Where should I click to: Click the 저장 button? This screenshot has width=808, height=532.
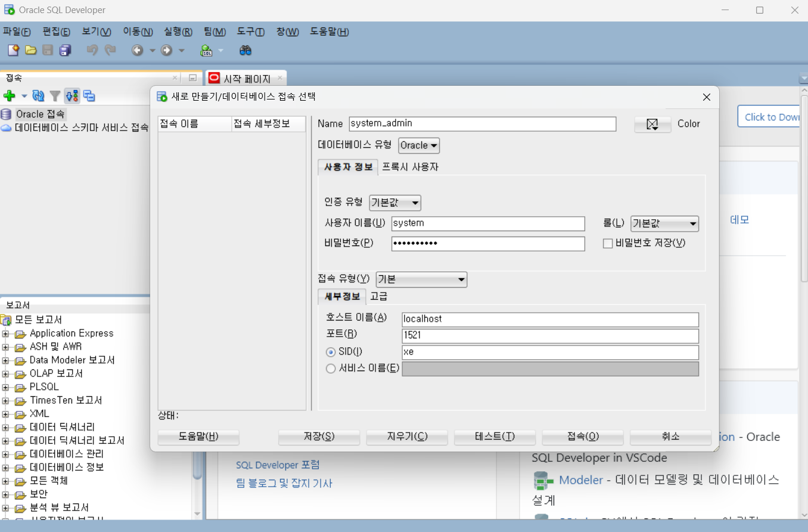tap(319, 437)
